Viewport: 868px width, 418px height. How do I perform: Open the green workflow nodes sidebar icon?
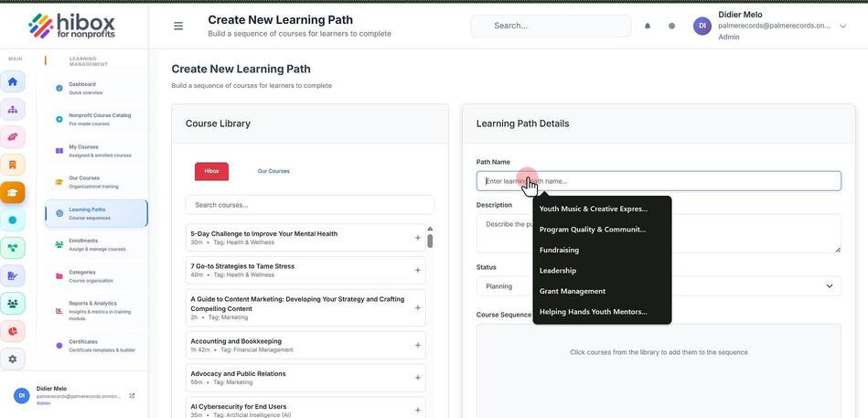[13, 248]
